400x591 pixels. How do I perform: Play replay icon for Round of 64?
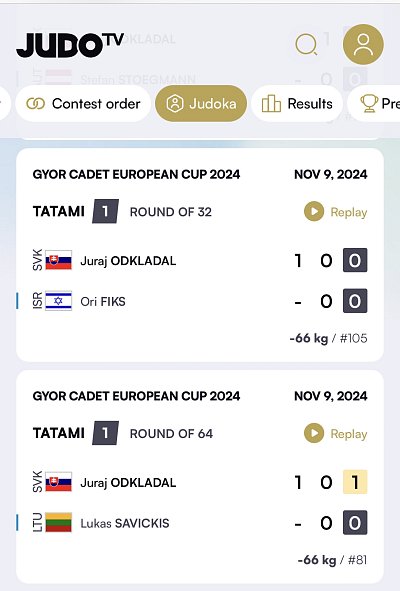(x=314, y=433)
